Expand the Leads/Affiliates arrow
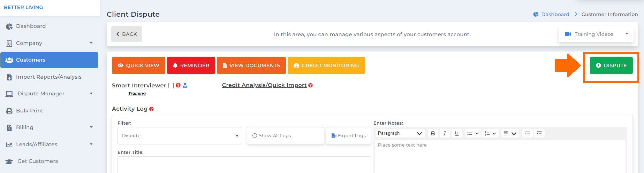Screen dimensions: 644x173 [91, 144]
